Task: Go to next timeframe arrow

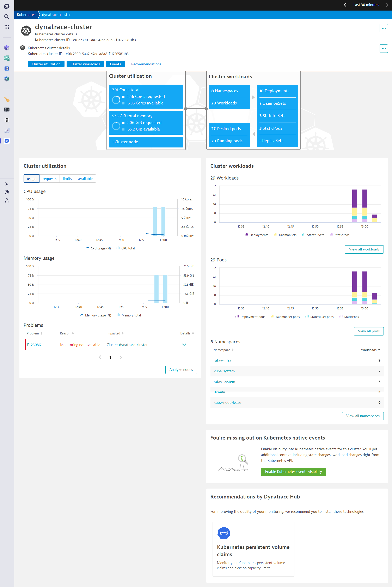Action: tap(387, 5)
